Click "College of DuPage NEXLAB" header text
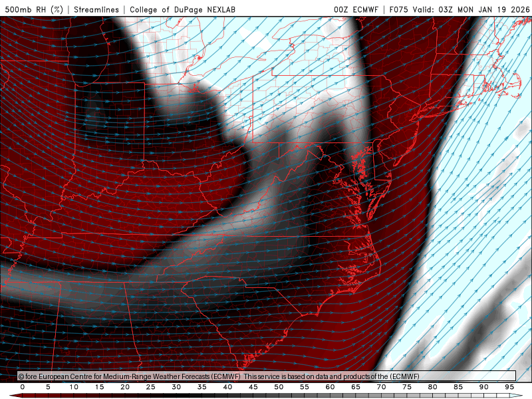Image resolution: width=532 pixels, height=399 pixels. (182, 9)
